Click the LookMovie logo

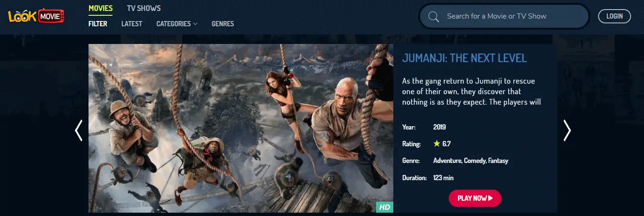(x=36, y=16)
